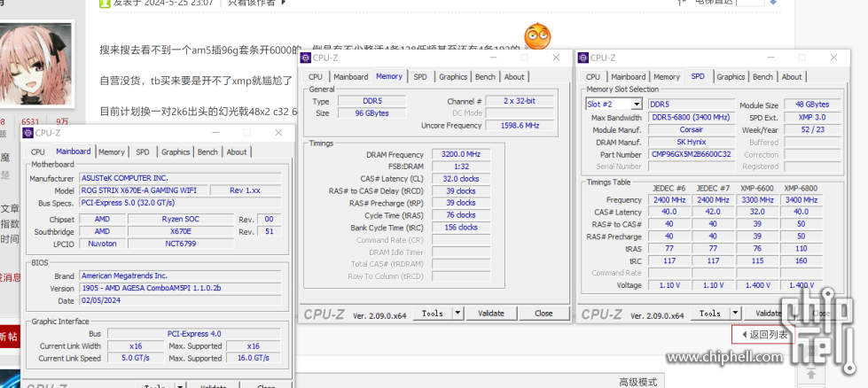This screenshot has height=388, width=868.
Task: Open the 高级模式 link
Action: (x=637, y=382)
